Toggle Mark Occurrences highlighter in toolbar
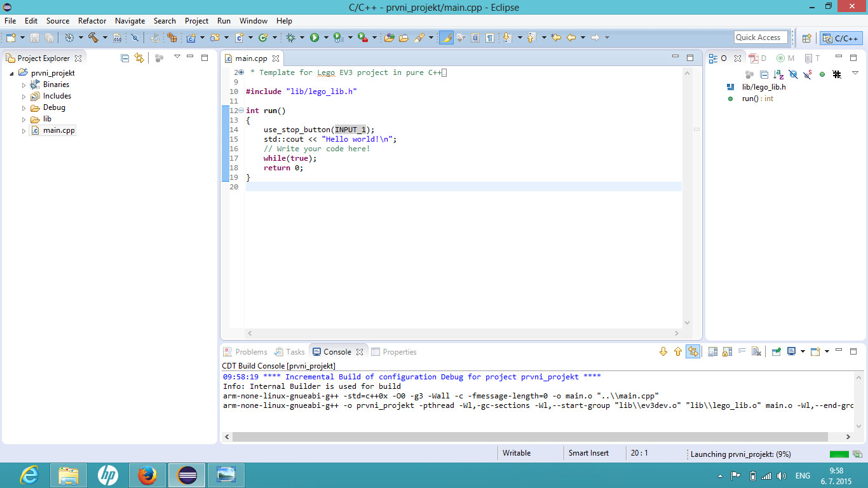This screenshot has height=488, width=868. click(x=446, y=38)
